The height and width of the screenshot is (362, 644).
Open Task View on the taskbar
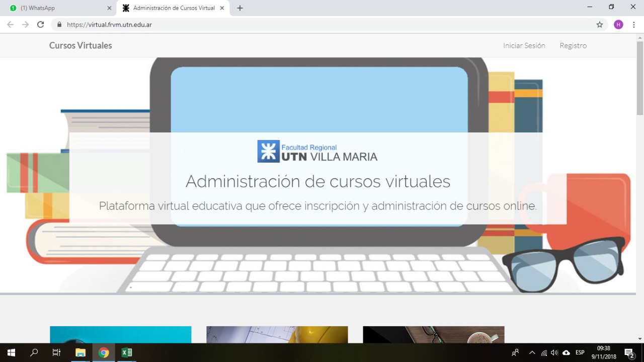[x=56, y=352]
